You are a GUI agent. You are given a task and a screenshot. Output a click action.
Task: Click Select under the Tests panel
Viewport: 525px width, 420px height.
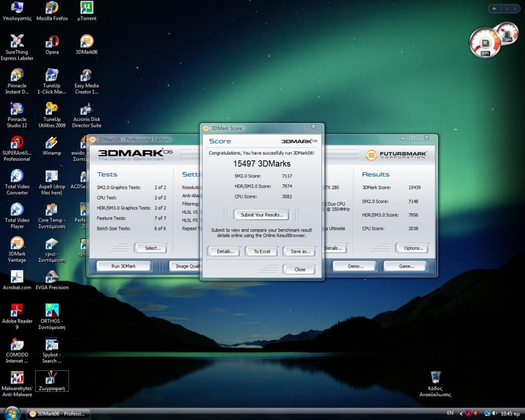pos(152,248)
